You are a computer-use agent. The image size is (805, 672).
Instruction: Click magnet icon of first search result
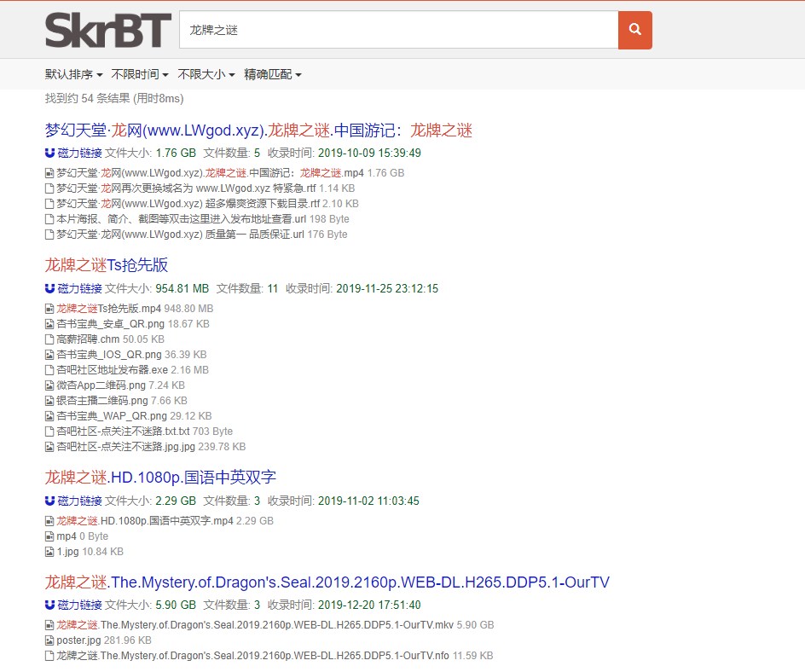click(x=49, y=154)
